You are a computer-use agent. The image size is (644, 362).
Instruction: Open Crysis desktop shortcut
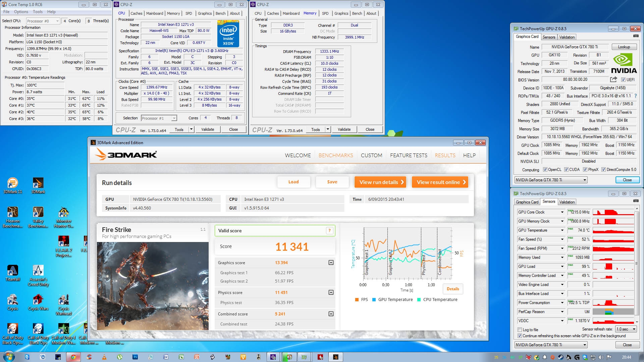tap(12, 302)
